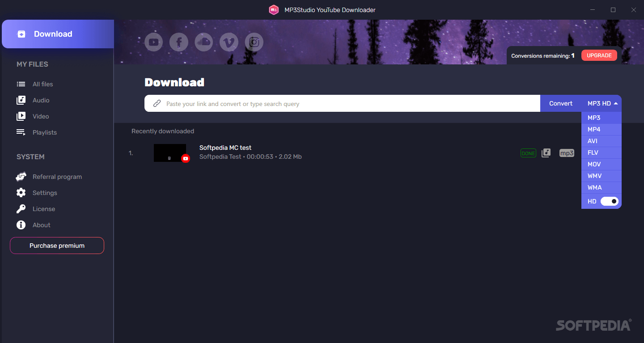Click the About info icon

(x=21, y=225)
